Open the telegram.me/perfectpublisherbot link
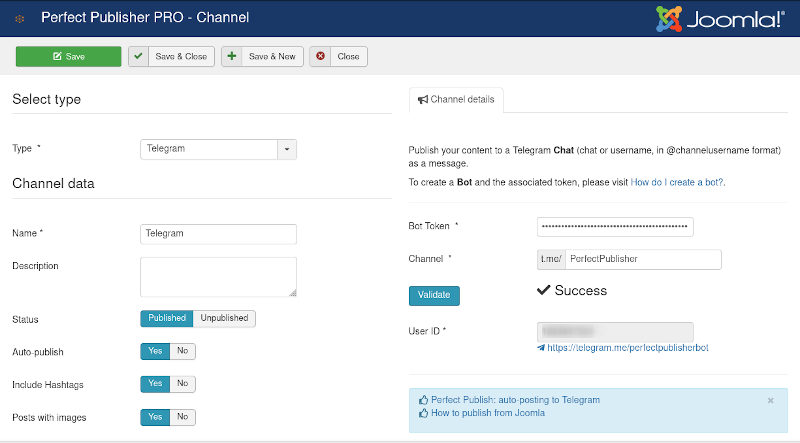This screenshot has height=443, width=800. pos(628,348)
